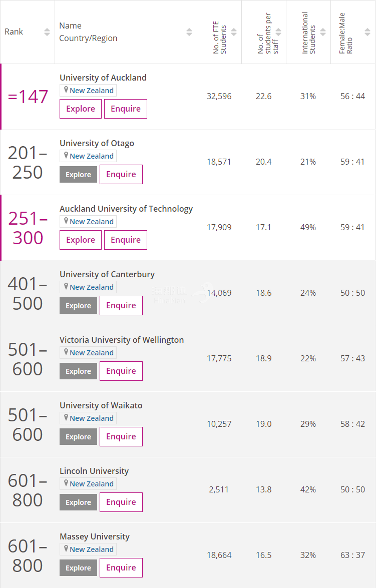Sort by students per staff arrows
Viewport: 376px width, 588px height.
(278, 32)
